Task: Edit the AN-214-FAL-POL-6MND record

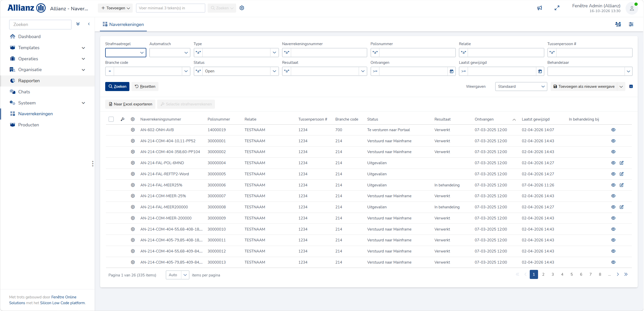Action: (x=622, y=163)
